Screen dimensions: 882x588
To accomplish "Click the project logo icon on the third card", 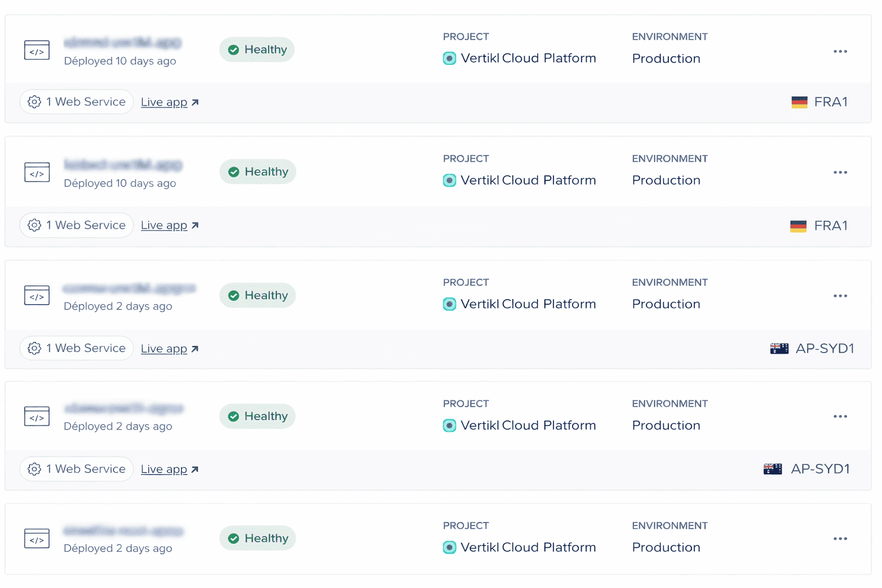I will (450, 304).
